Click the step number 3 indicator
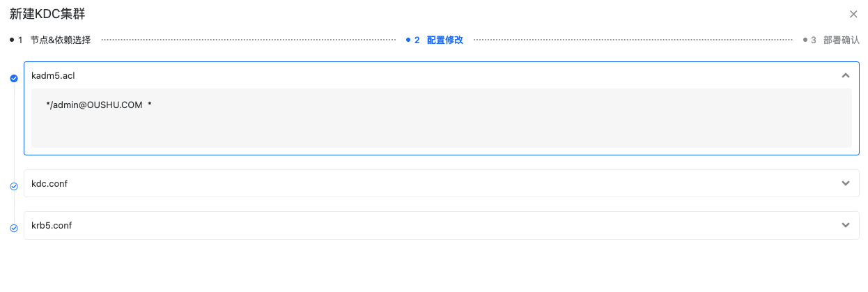This screenshot has width=868, height=292. click(x=813, y=40)
